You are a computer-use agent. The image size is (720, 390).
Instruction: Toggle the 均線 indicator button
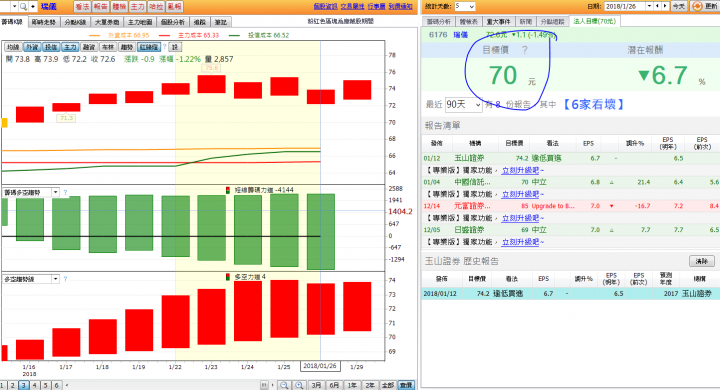(13, 47)
